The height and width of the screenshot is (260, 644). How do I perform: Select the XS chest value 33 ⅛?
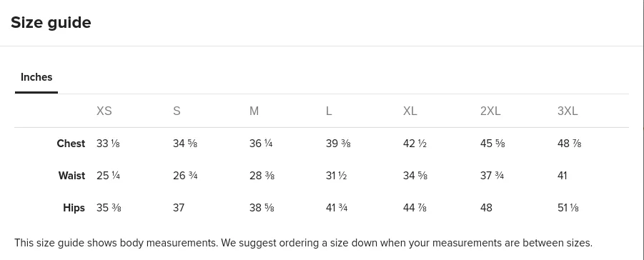(x=108, y=144)
